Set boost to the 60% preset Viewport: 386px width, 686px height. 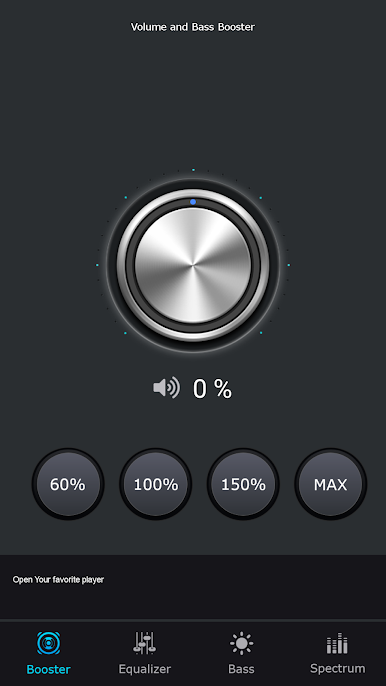pos(68,484)
